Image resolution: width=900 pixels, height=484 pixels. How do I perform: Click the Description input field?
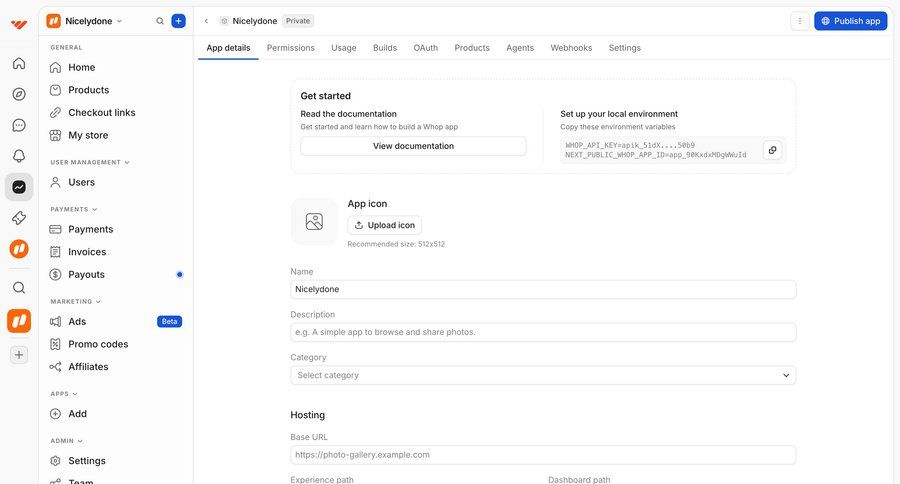(x=543, y=332)
